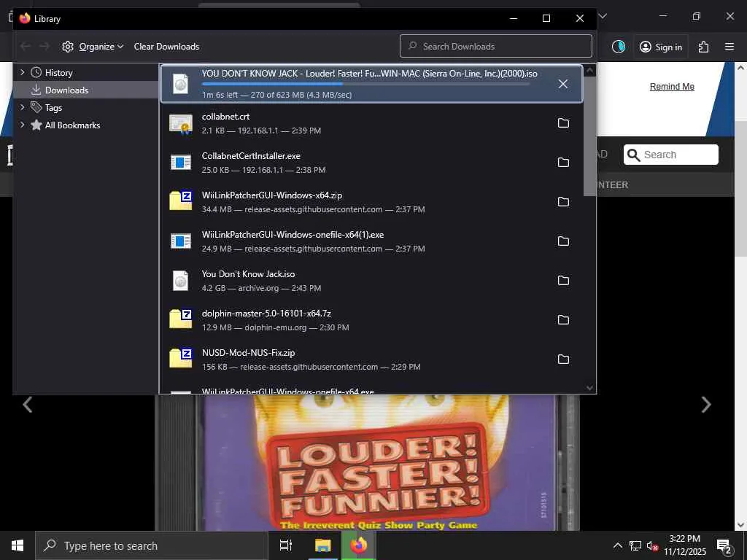Click the Firefox taskbar icon

[x=359, y=545]
